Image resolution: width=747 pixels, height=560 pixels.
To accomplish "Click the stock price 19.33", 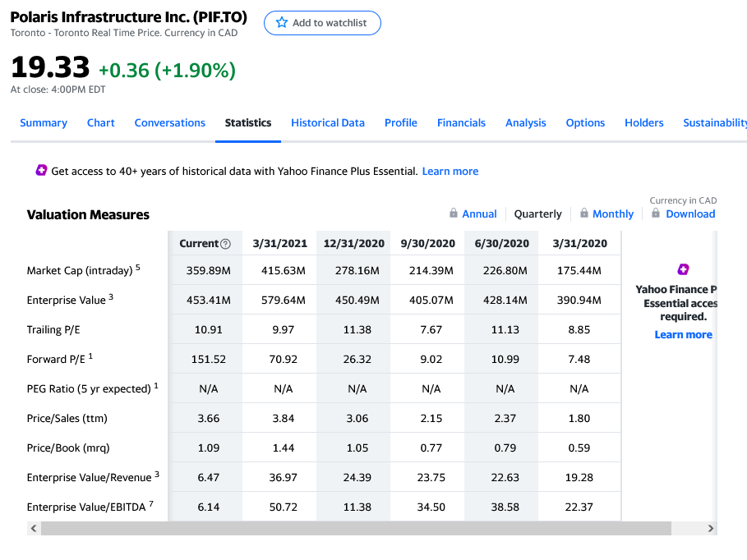I will tap(50, 67).
